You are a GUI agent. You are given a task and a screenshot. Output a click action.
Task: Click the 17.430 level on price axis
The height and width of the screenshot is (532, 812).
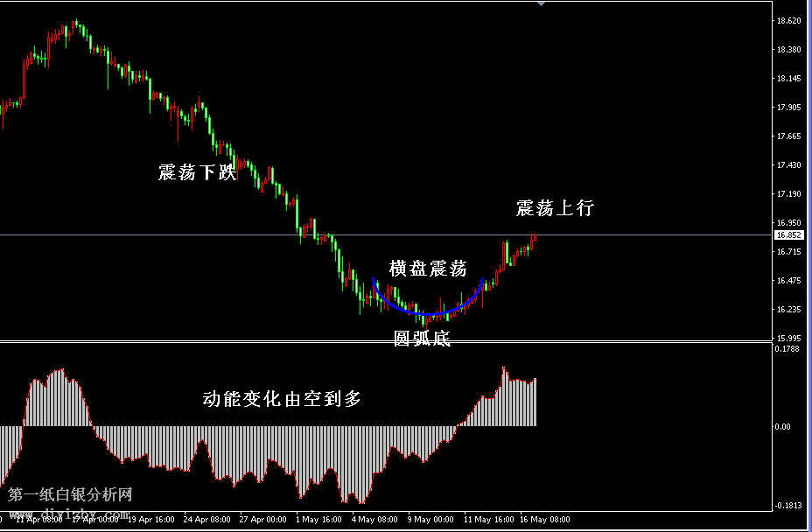coord(789,165)
